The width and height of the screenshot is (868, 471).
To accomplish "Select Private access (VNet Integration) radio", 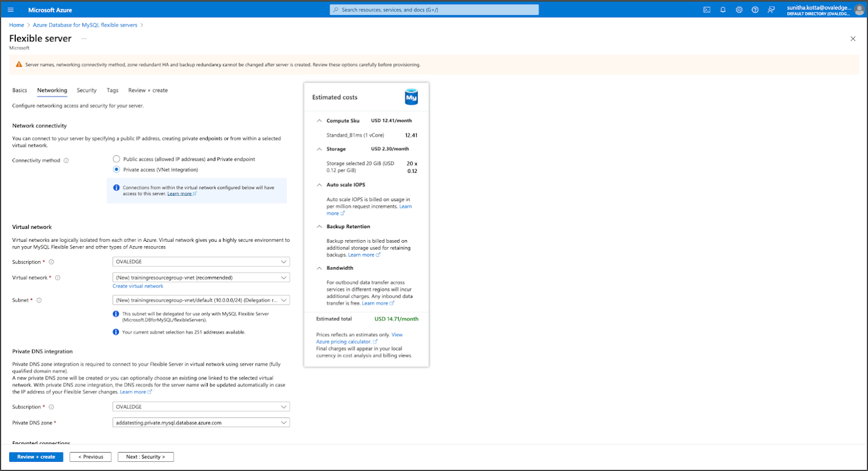I will [x=116, y=170].
